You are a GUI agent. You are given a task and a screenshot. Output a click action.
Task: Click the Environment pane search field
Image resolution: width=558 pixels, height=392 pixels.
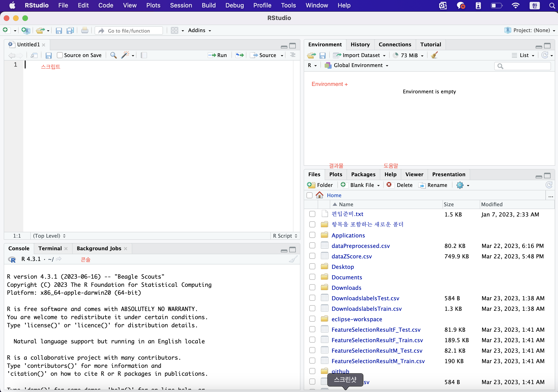pyautogui.click(x=522, y=66)
